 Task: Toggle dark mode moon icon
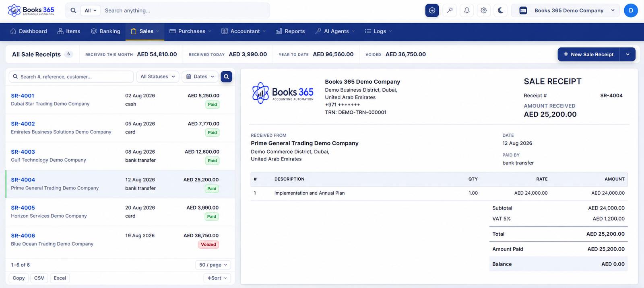point(501,10)
